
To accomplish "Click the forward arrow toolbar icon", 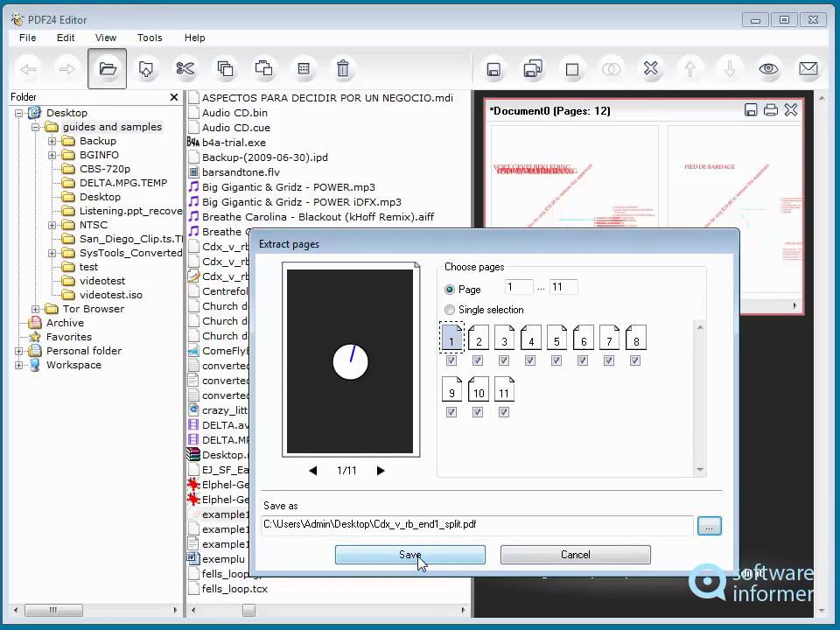I will click(x=67, y=68).
